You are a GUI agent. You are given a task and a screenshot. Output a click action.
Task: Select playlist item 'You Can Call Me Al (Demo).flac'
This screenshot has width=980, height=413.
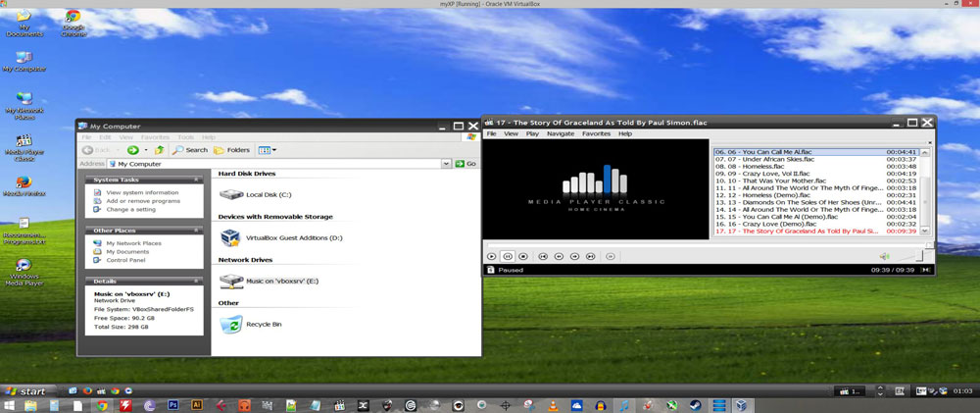816,217
